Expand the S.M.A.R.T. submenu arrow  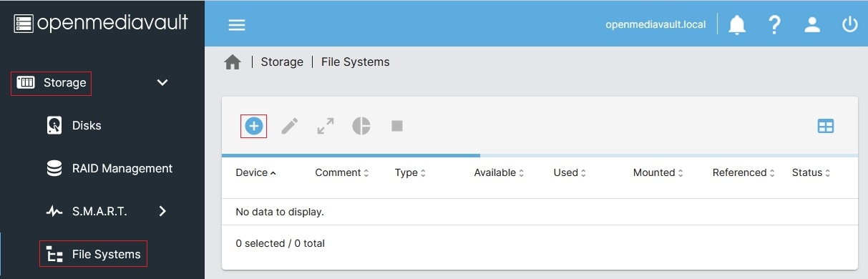[162, 211]
